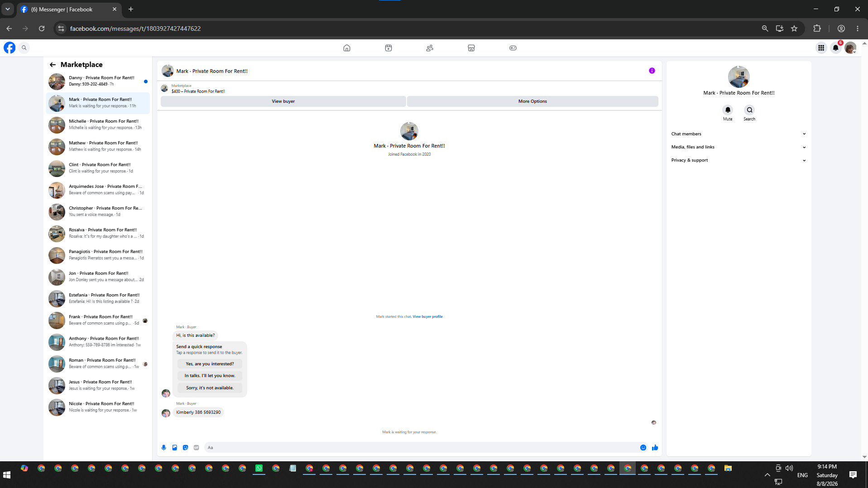This screenshot has width=868, height=488.
Task: Open the Facebook menu grid icon
Action: click(821, 48)
